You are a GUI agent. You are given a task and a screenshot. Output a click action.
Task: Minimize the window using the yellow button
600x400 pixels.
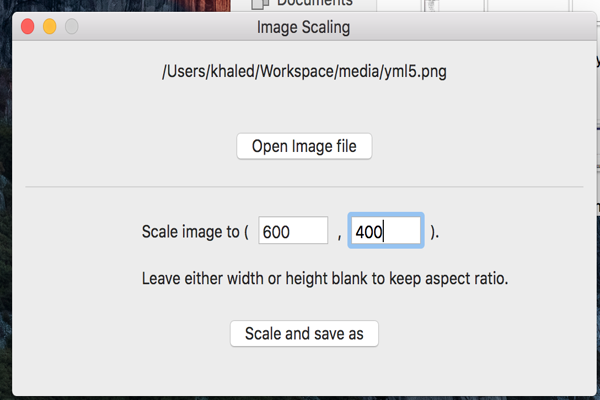click(x=50, y=27)
